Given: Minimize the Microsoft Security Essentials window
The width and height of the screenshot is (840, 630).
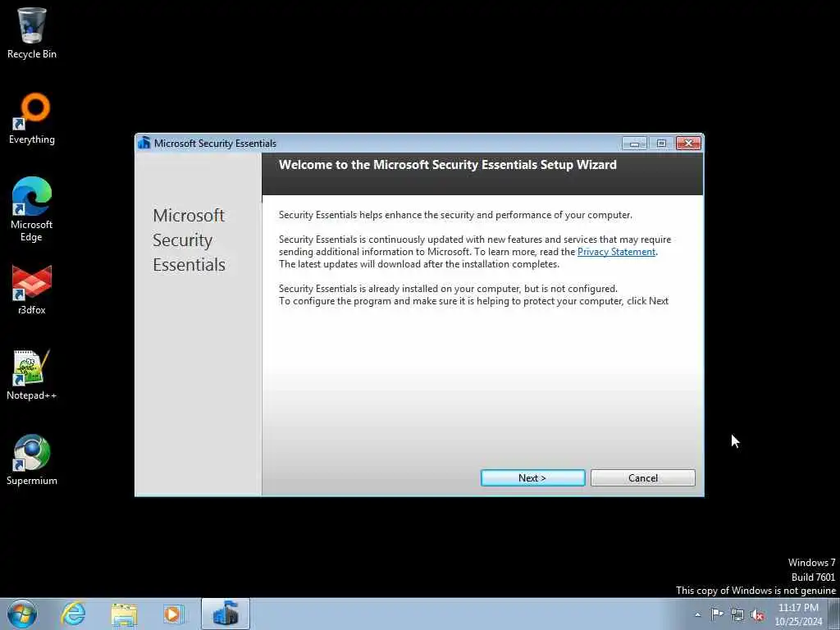Looking at the screenshot, I should click(634, 143).
